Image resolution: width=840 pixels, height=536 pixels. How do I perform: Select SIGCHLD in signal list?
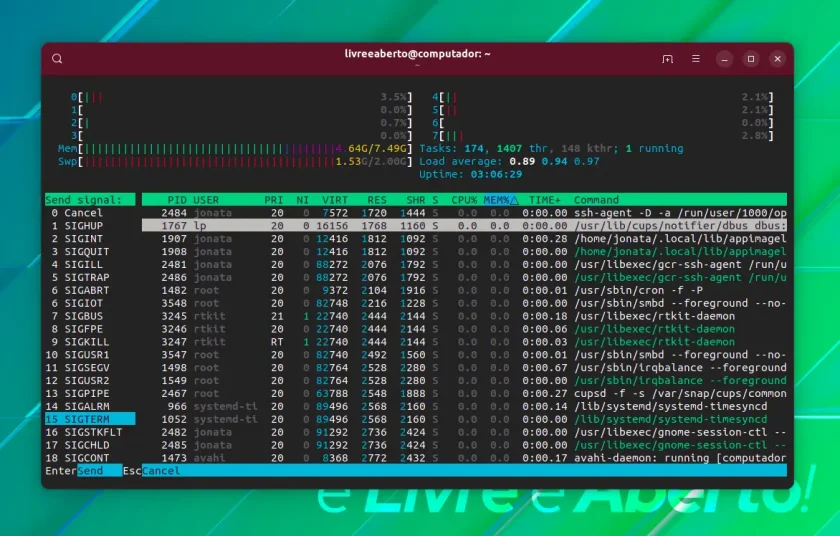pyautogui.click(x=90, y=445)
